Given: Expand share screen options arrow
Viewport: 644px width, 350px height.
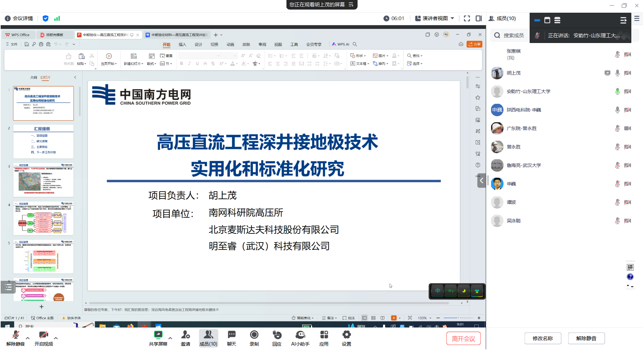Looking at the screenshot, I should [x=170, y=338].
